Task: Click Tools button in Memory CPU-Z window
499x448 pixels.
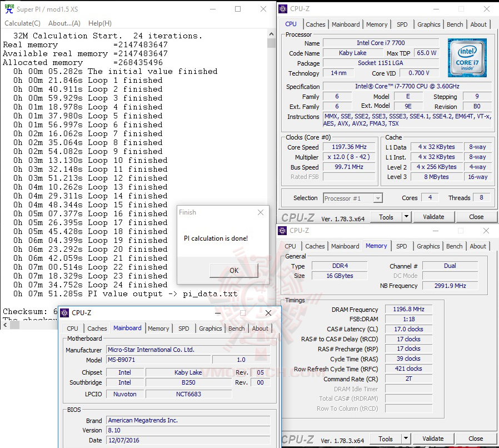Action: click(x=386, y=439)
